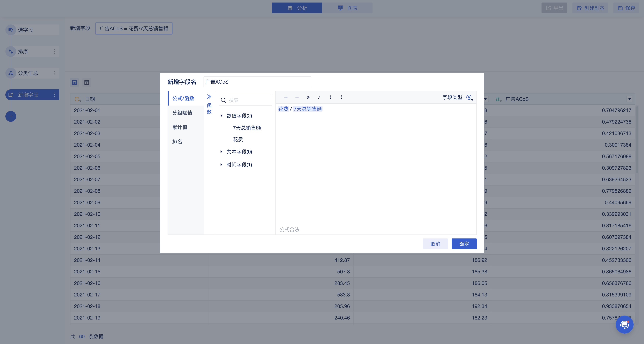Select the 分组赋值 tab in the dialog

point(182,113)
